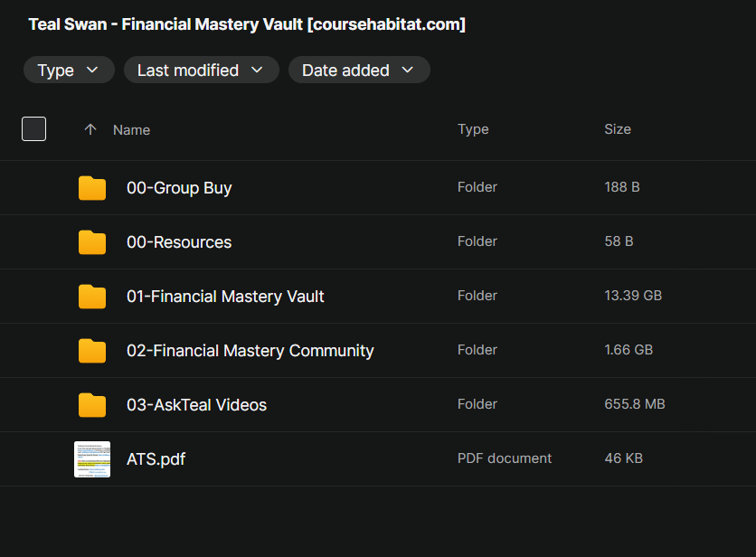Open 01-Financial Mastery Vault by its name
The height and width of the screenshot is (557, 756).
225,296
